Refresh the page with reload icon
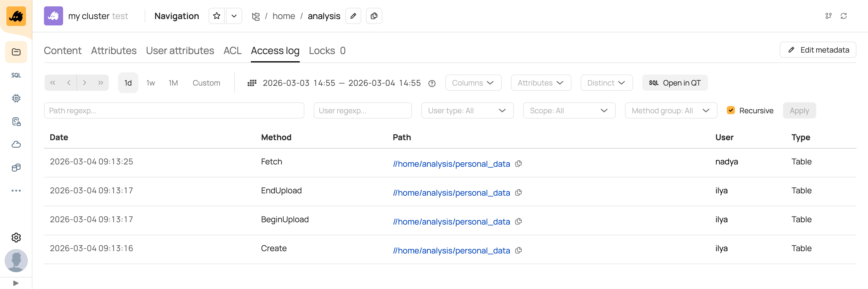Screen dimensions: 868x289 [843, 16]
